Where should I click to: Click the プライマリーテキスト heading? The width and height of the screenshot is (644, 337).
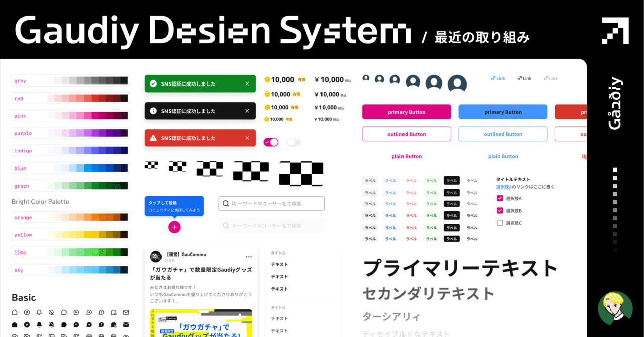[x=460, y=268]
